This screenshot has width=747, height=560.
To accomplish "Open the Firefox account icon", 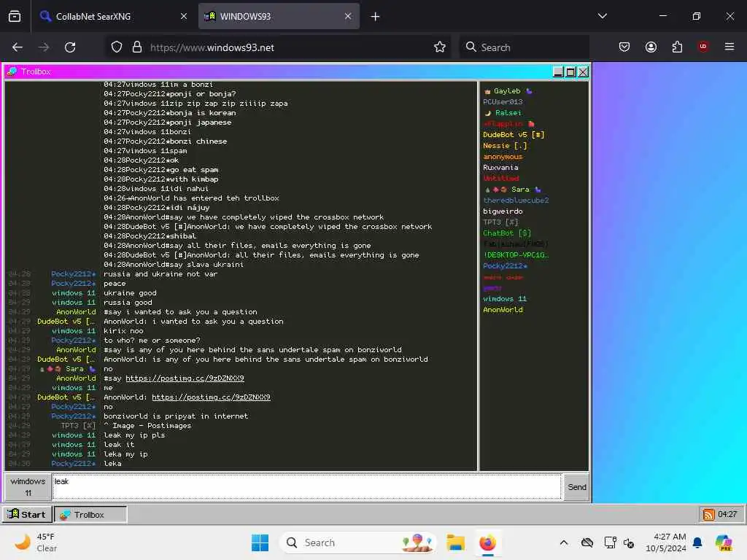I will 651,47.
